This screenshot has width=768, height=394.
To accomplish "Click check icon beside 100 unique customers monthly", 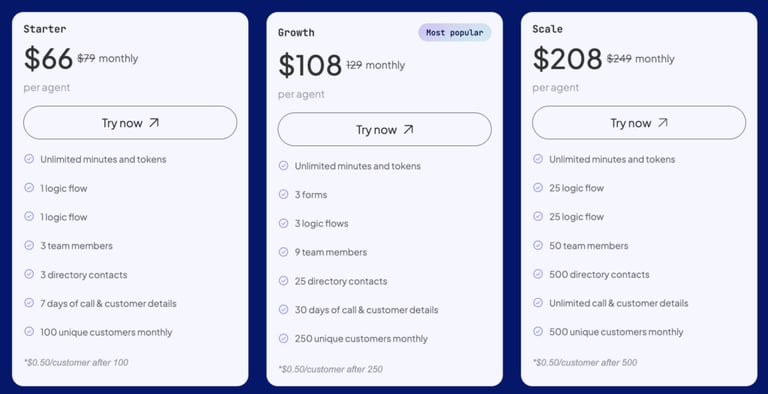I will (29, 332).
